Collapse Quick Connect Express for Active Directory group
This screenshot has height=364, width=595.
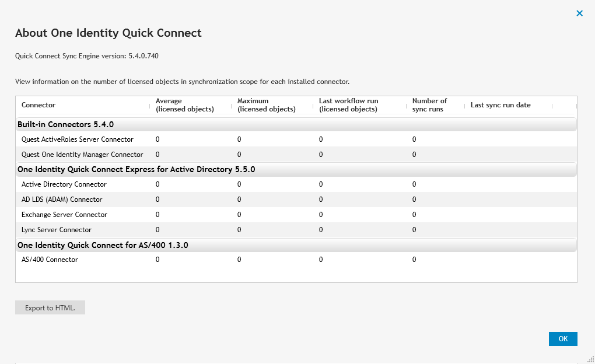(296, 169)
